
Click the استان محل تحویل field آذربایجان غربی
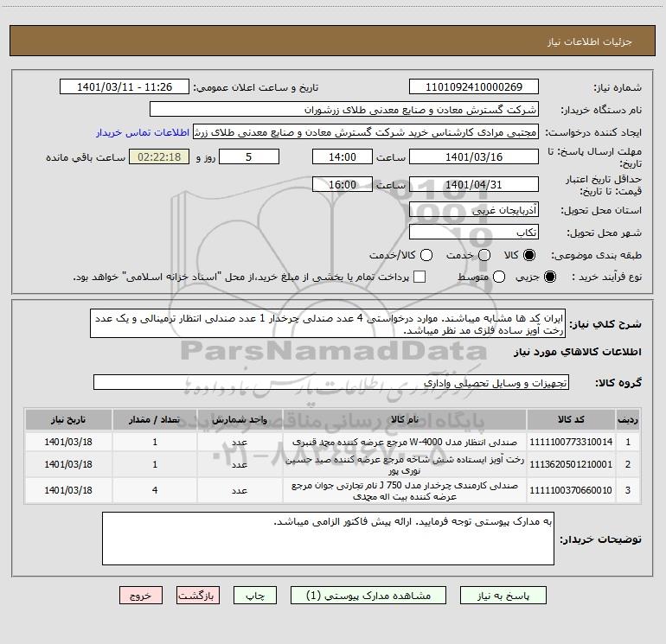click(x=474, y=210)
